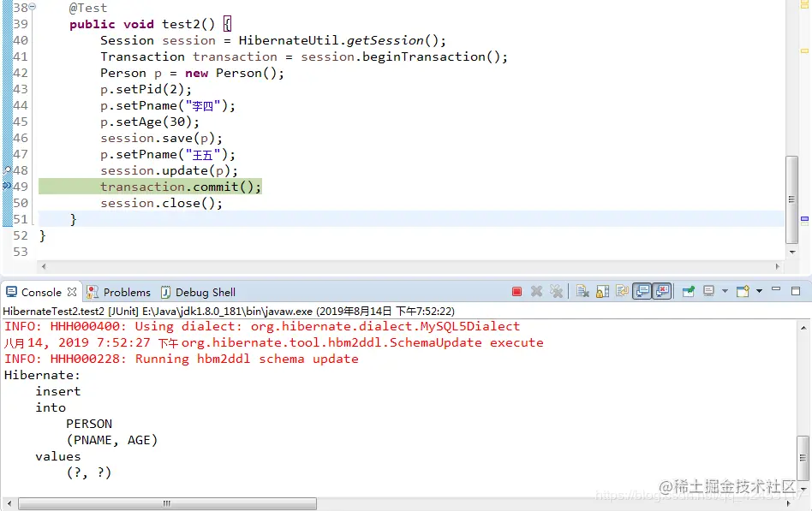
Task: Click the (?, ?) placeholder line in console
Action: point(88,472)
